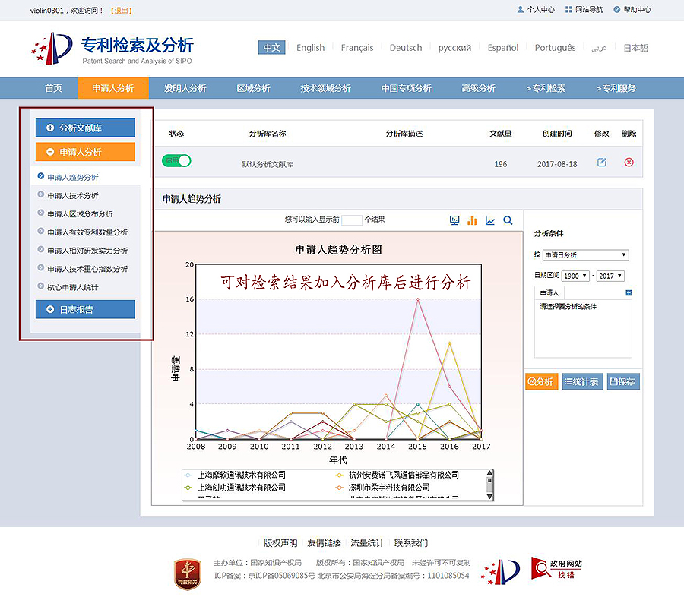This screenshot has width=684, height=616.
Task: Click the 申请人 condition tab
Action: click(x=549, y=293)
